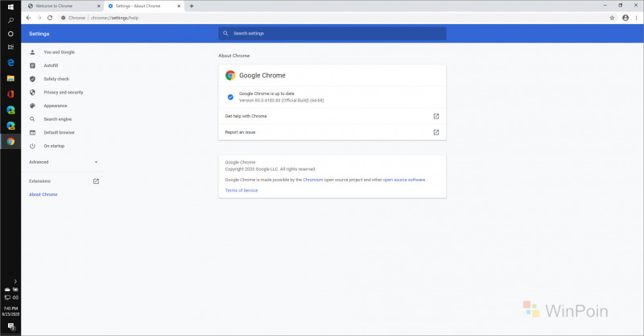Open Cortana from the taskbar

pyautogui.click(x=10, y=34)
